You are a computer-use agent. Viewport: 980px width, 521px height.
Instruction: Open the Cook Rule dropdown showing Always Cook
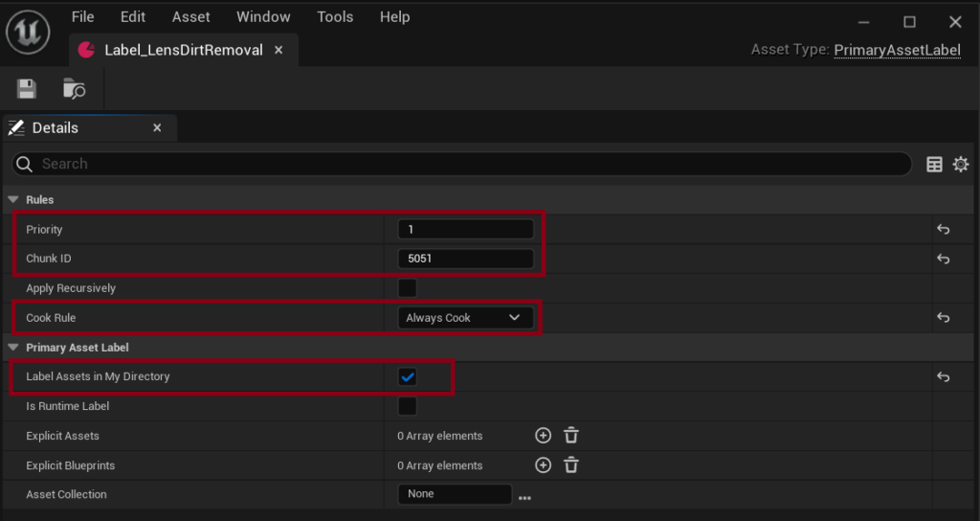pyautogui.click(x=466, y=318)
